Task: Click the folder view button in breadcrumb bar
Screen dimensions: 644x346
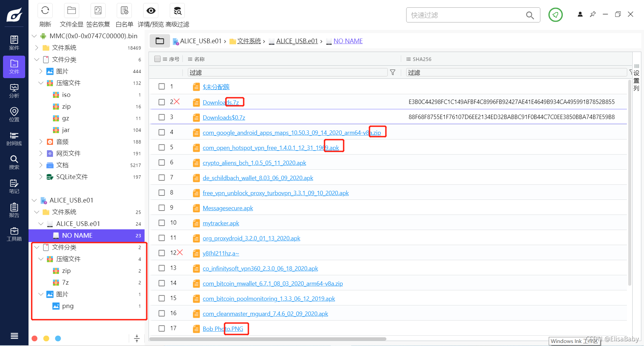Action: [160, 41]
